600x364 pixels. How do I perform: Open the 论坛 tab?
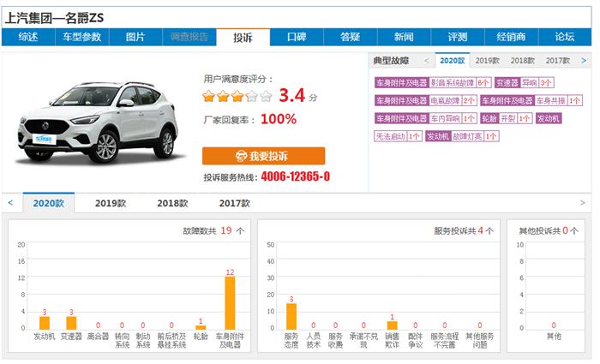pos(565,37)
